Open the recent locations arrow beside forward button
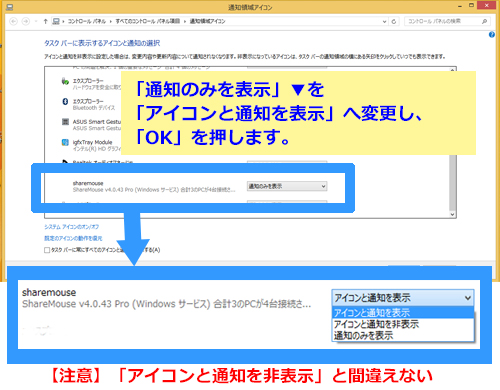This screenshot has width=500, height=390. click(36, 21)
